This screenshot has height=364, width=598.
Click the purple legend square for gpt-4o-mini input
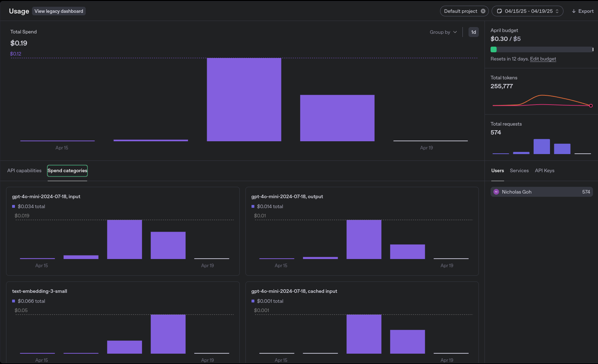pos(14,206)
